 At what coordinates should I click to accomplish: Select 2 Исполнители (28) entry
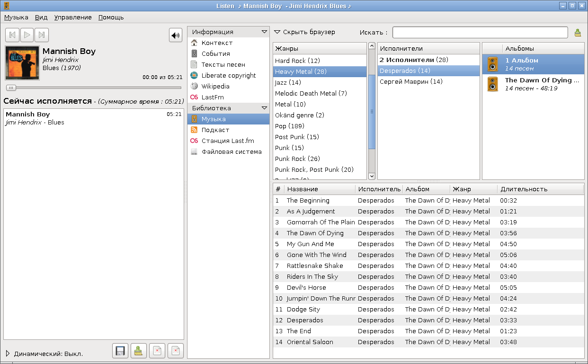pos(428,60)
